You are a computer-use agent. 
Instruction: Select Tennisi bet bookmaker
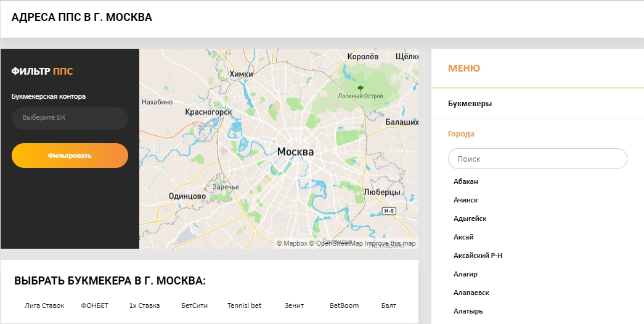click(244, 305)
